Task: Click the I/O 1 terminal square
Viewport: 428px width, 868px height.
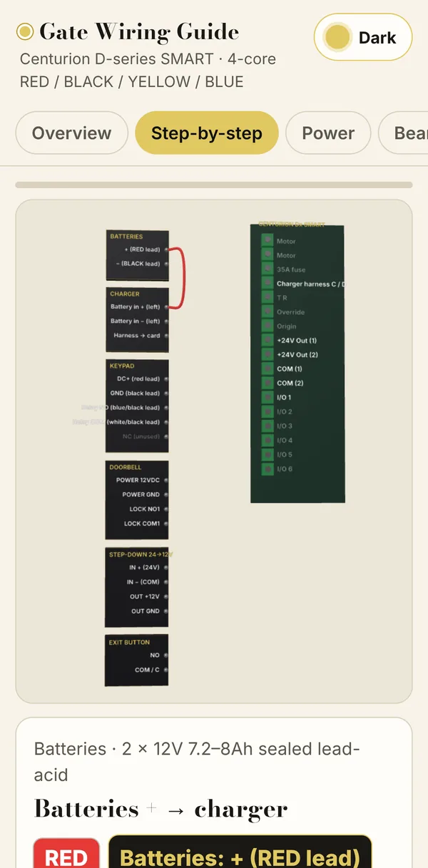Action: [267, 398]
